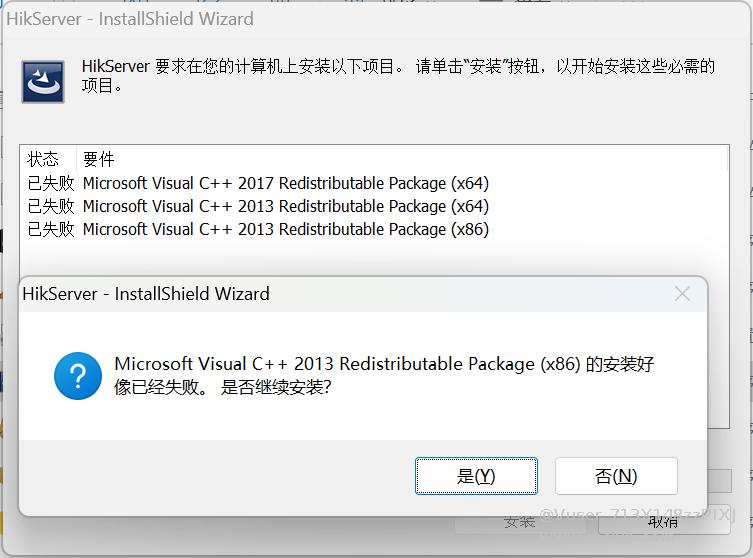This screenshot has width=753, height=558.
Task: Click the HikServer requirements instruction text
Action: pyautogui.click(x=398, y=76)
